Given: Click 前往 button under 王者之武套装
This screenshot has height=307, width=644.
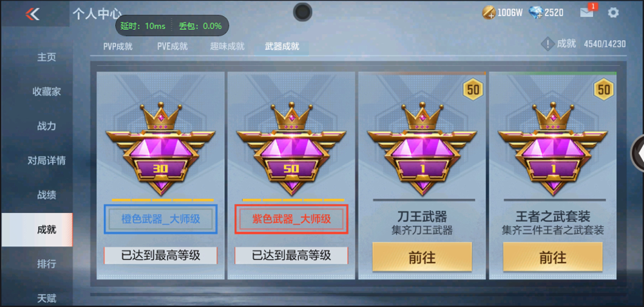Looking at the screenshot, I should pyautogui.click(x=553, y=257).
